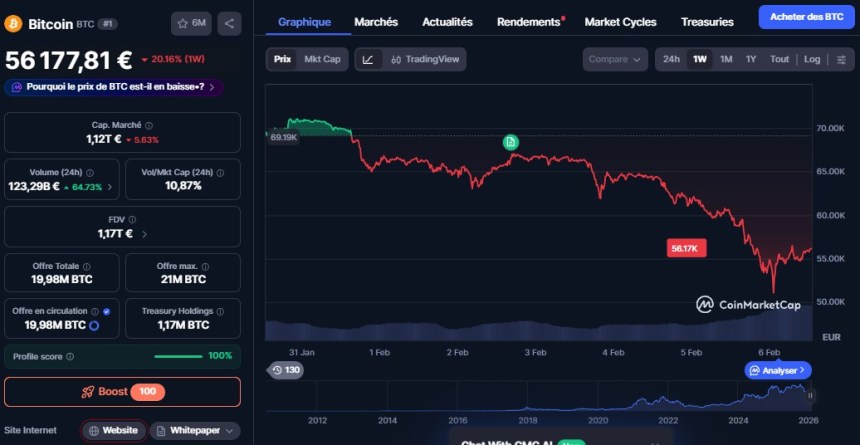Open 'Pourquoi le prix de BTC est-il en baisse' prompt

[114, 87]
